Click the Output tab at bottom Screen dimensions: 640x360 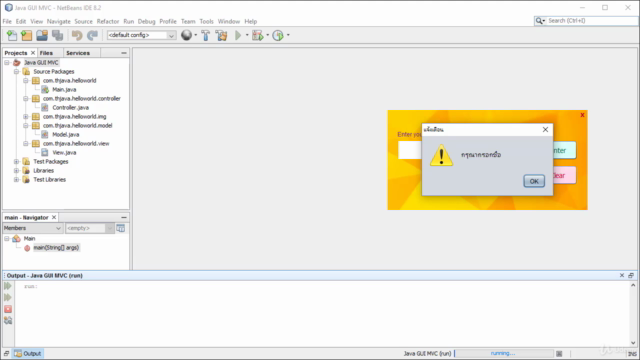[28, 353]
